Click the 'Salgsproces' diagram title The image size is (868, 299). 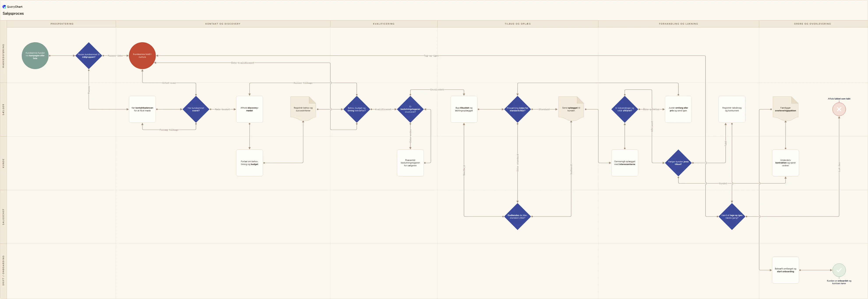pos(13,14)
